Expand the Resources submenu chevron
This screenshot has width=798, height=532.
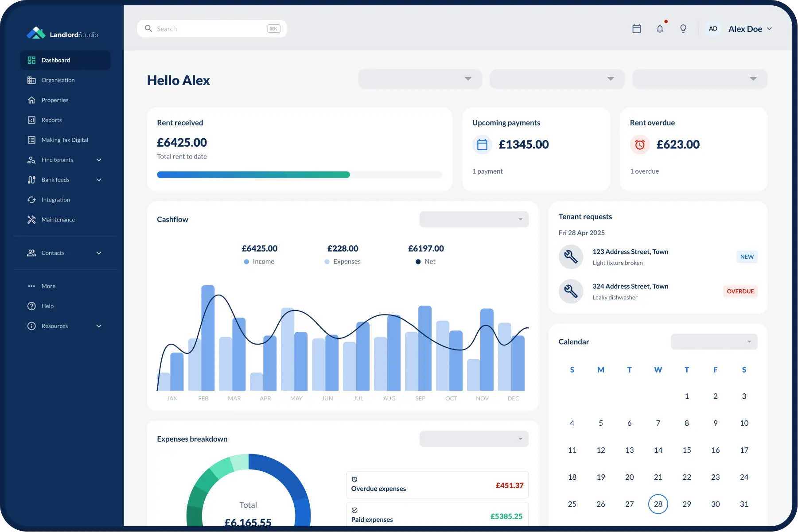coord(99,326)
